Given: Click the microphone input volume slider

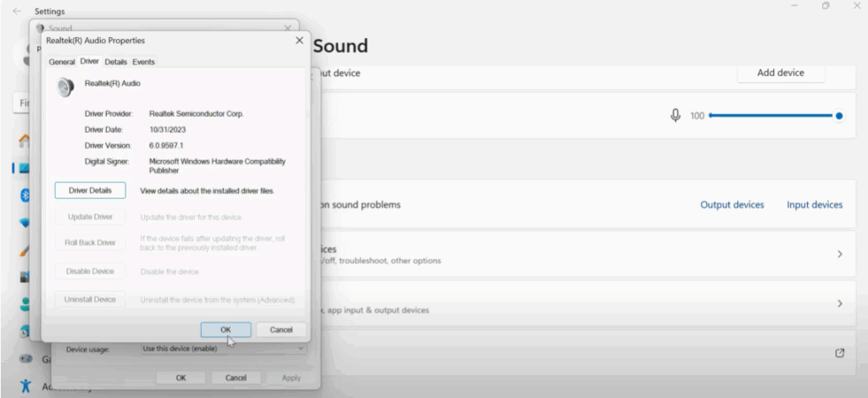Looking at the screenshot, I should [773, 116].
